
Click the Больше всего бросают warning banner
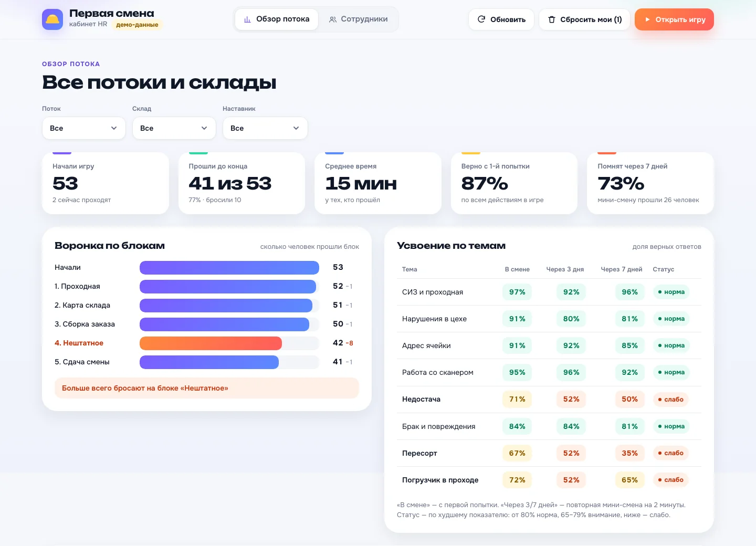[207, 388]
